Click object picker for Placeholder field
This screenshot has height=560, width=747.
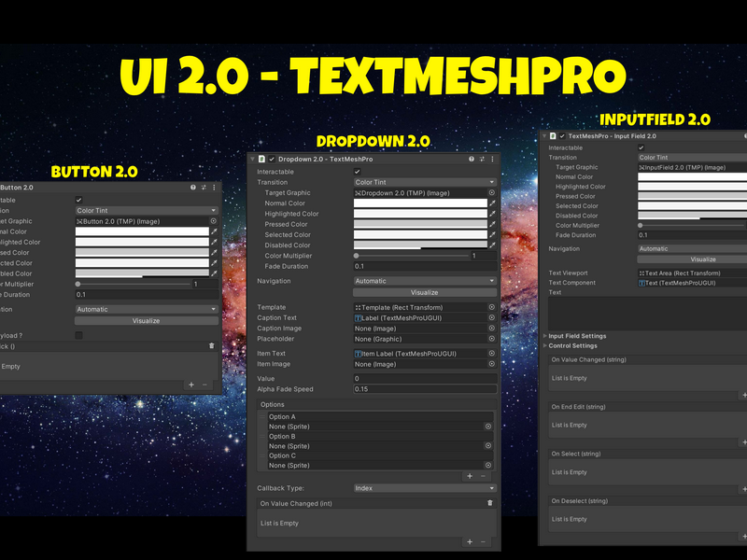[x=492, y=339]
